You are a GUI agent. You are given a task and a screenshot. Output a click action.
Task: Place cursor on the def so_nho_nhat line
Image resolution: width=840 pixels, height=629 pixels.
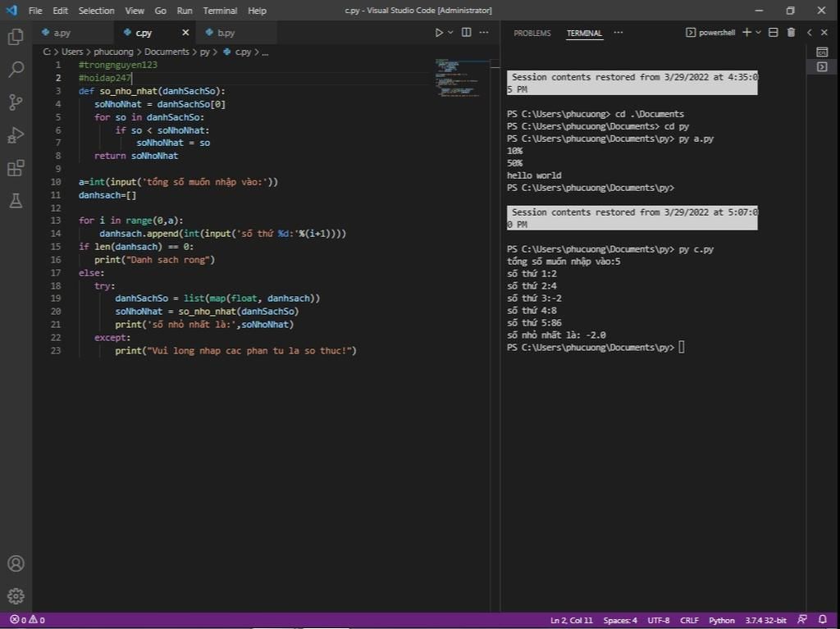coord(152,90)
